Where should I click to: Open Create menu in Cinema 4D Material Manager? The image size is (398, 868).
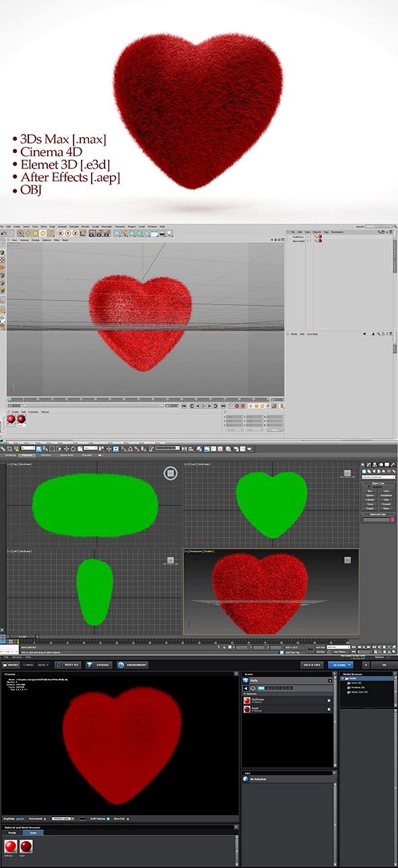coord(15,412)
